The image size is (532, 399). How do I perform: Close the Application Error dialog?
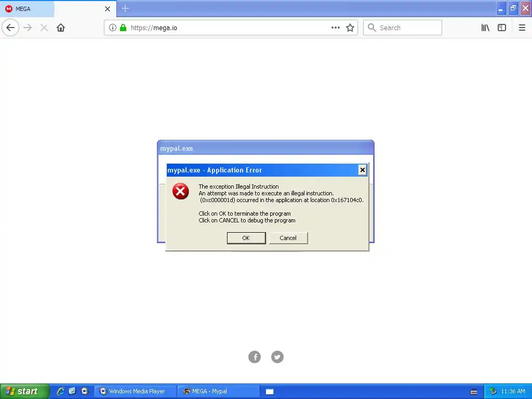click(x=362, y=170)
